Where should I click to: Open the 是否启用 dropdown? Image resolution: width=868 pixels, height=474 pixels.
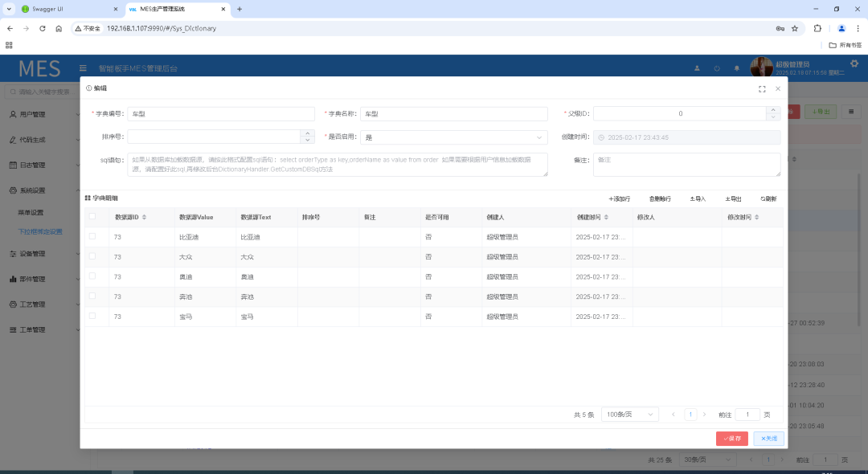pyautogui.click(x=453, y=137)
